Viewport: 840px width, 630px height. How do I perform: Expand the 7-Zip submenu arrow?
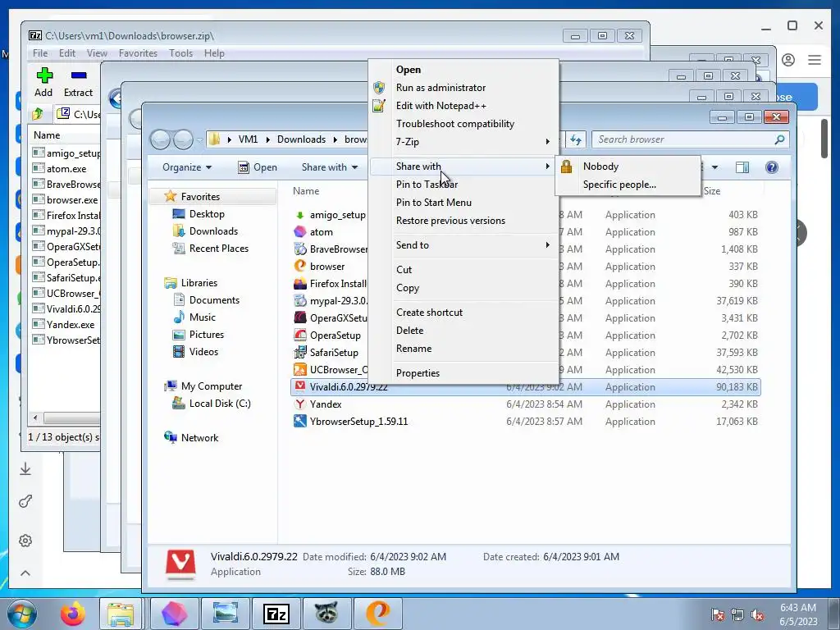[547, 142]
